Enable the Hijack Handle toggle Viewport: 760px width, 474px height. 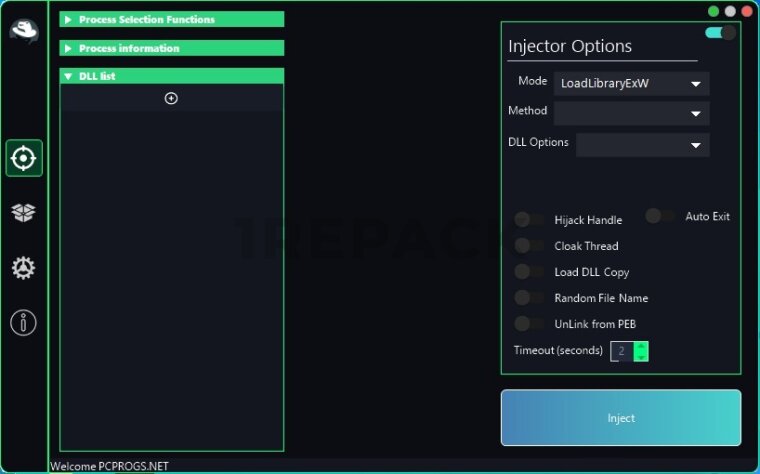[529, 220]
